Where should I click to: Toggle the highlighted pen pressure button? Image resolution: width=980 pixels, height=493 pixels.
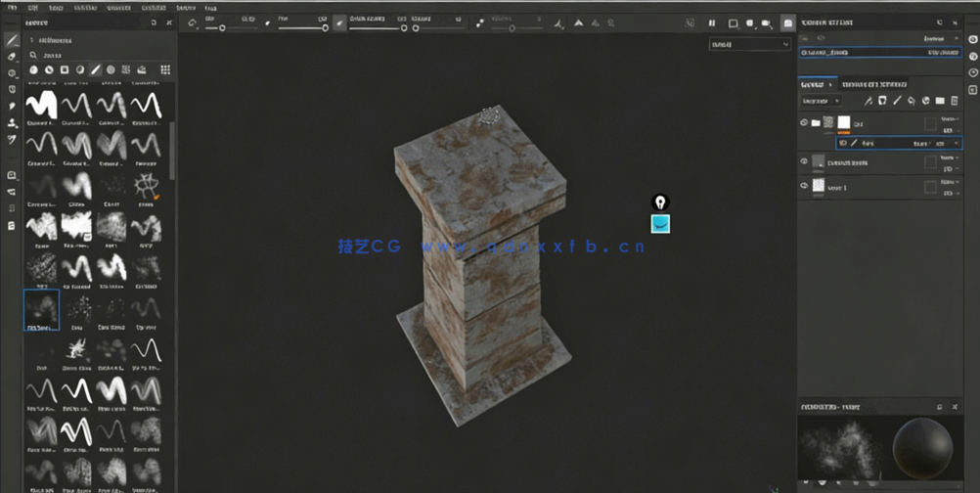pos(340,23)
